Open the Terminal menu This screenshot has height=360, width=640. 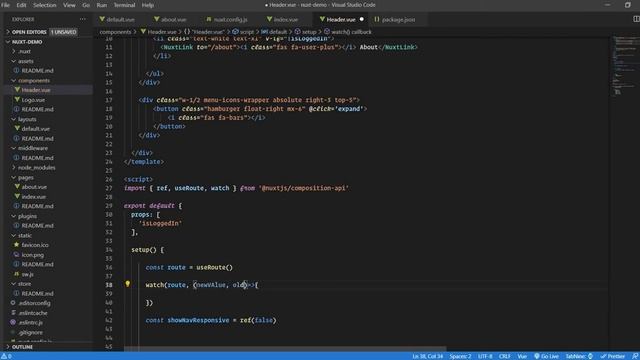124,5
